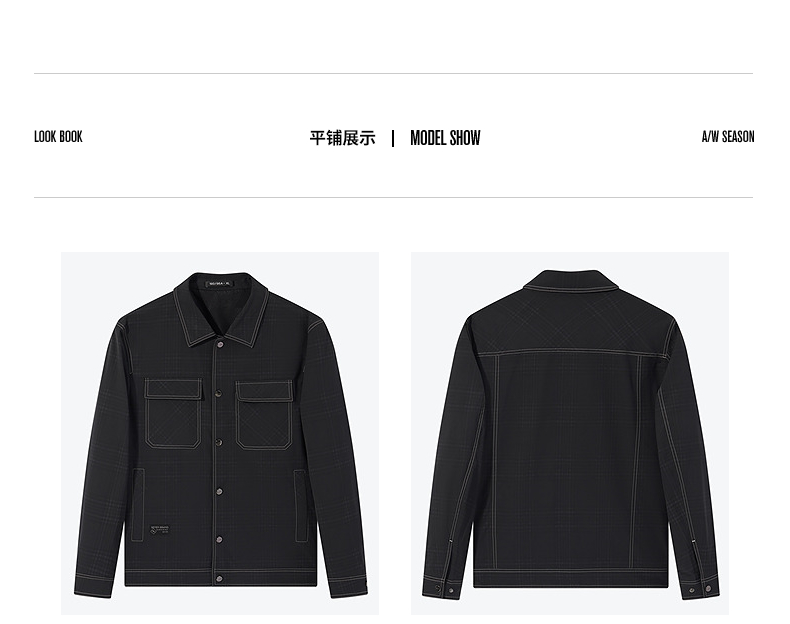This screenshot has width=790, height=624.
Task: Click the small brand patch near the hem
Action: (x=160, y=530)
